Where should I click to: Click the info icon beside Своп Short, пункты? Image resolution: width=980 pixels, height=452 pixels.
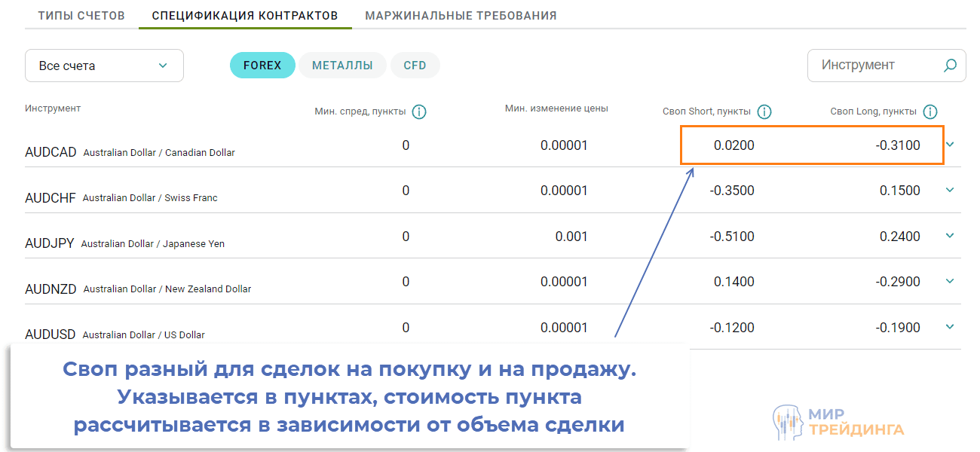pos(765,111)
